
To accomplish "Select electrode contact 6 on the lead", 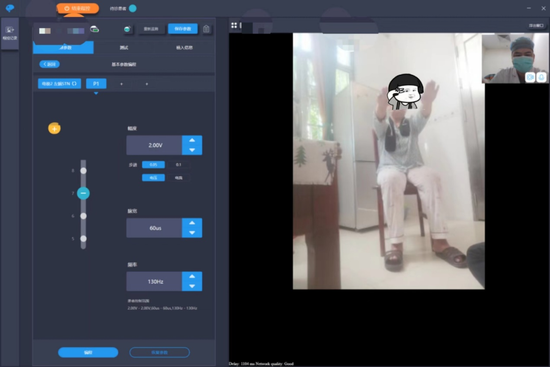I will 83,216.
